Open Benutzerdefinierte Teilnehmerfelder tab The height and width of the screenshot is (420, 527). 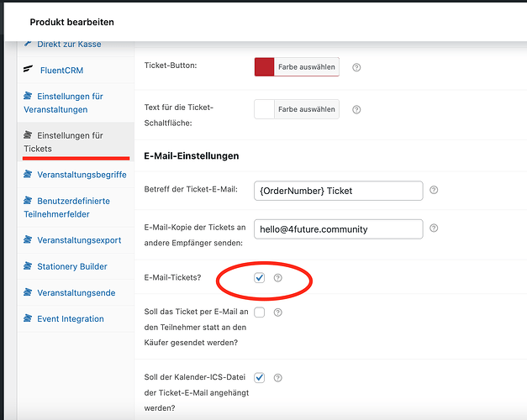73,207
